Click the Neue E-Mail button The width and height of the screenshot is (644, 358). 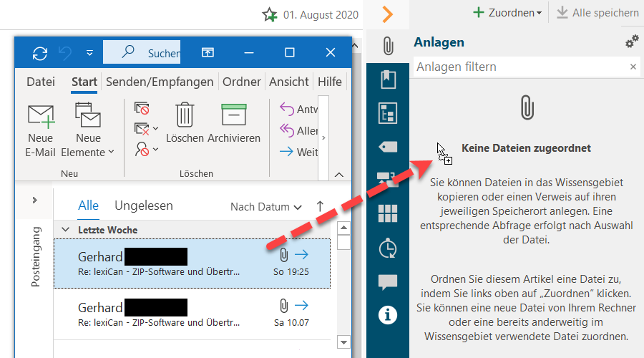coord(40,130)
